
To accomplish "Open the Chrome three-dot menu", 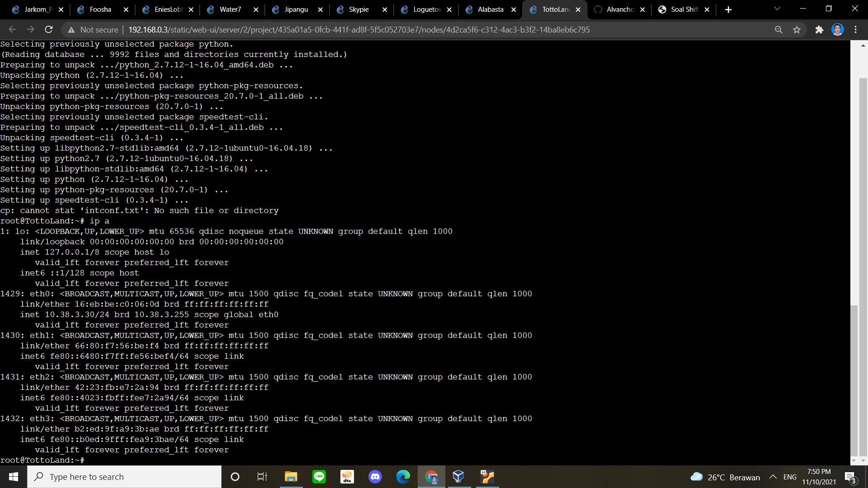I will 856,30.
